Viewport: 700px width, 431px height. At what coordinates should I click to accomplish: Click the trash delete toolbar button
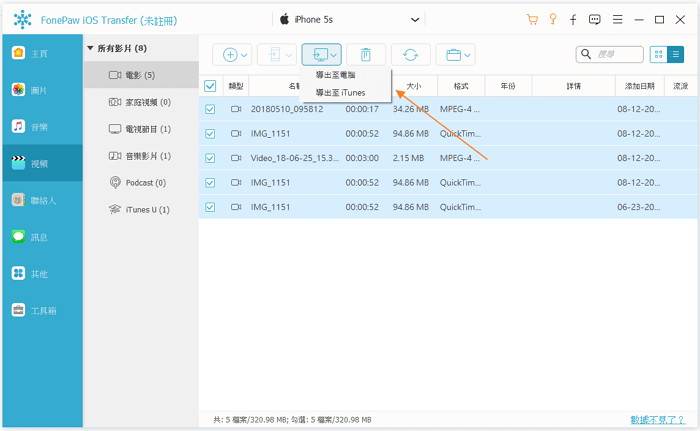366,55
